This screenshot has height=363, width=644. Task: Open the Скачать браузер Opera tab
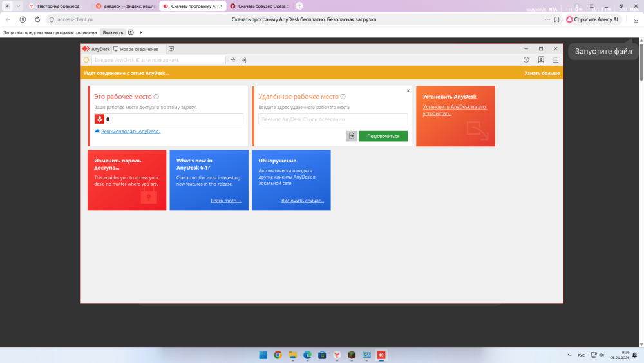pyautogui.click(x=260, y=6)
